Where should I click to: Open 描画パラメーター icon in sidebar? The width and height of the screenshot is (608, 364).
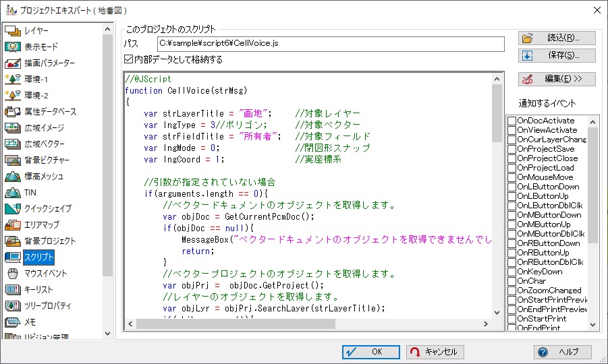tap(12, 63)
